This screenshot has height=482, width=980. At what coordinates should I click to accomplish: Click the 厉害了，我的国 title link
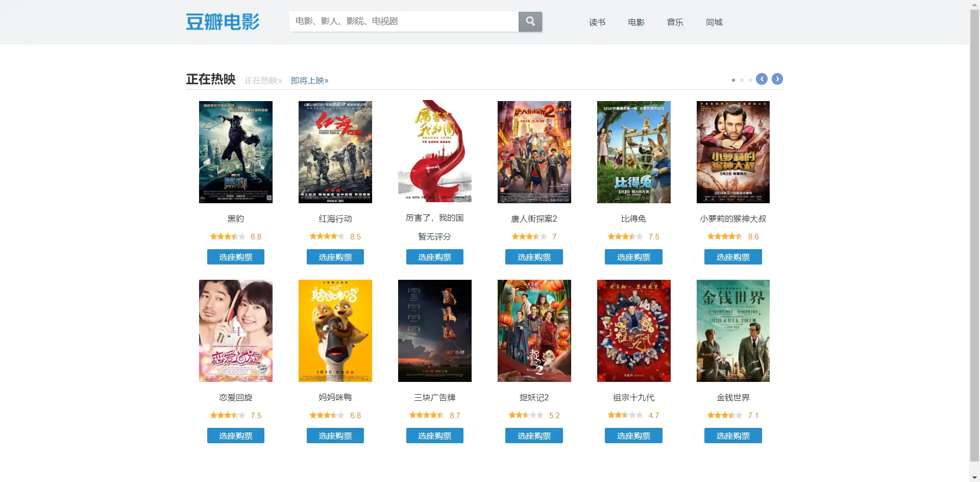435,218
